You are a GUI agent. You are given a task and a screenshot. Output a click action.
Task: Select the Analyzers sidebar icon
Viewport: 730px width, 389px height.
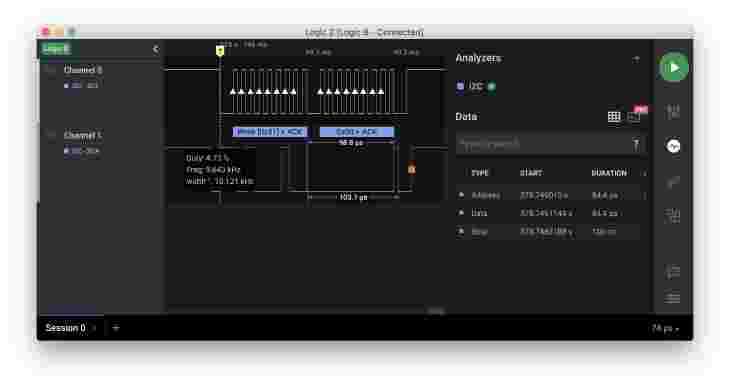pos(673,147)
